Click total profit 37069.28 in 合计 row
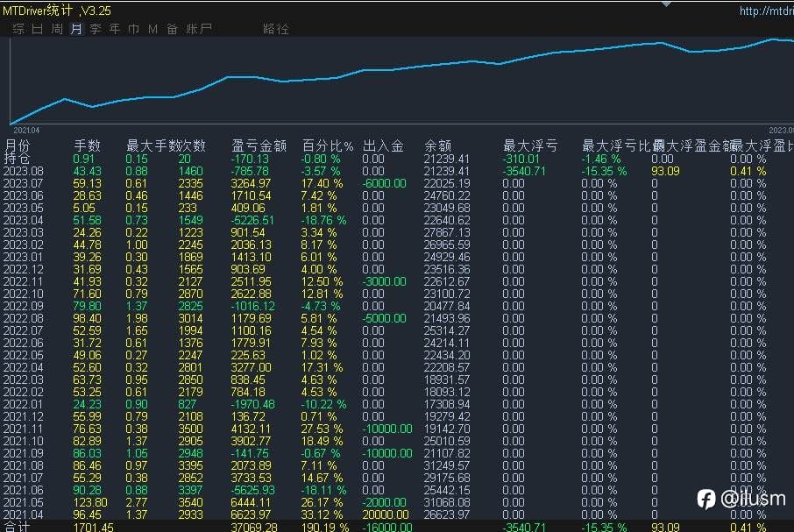794x532 pixels. point(254,527)
